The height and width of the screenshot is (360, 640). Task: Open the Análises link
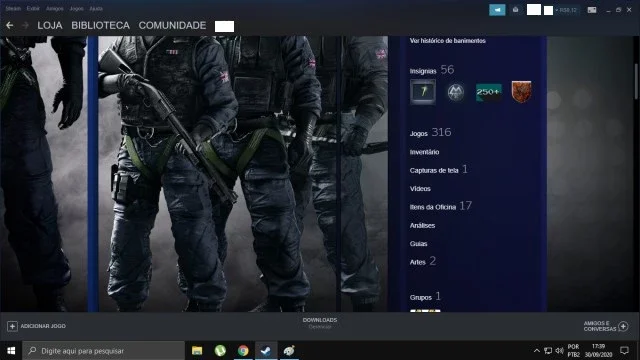click(x=422, y=225)
